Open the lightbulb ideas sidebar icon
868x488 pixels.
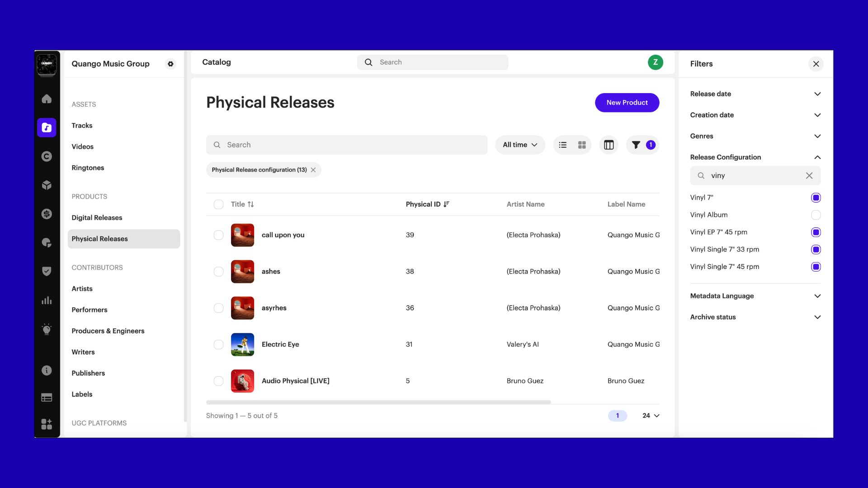(x=47, y=329)
